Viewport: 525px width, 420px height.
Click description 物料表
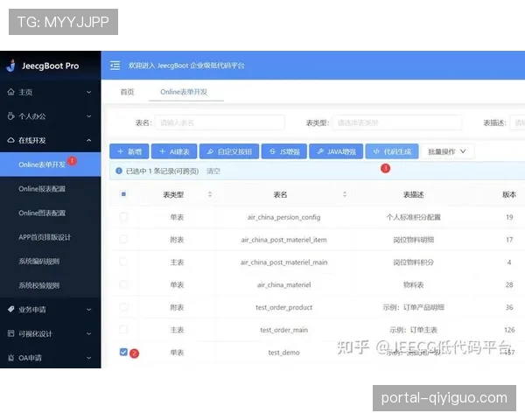[x=414, y=284]
